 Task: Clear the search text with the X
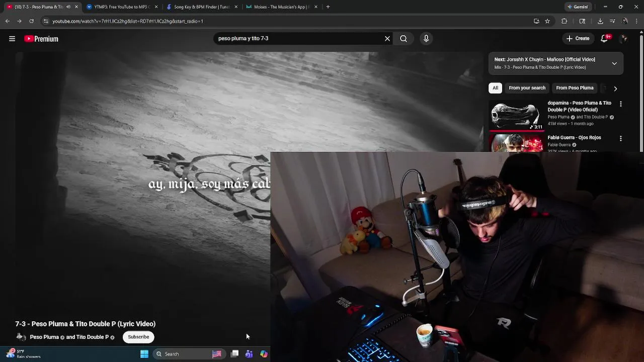point(387,39)
